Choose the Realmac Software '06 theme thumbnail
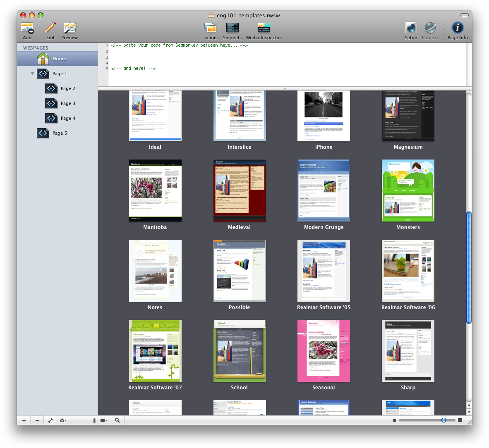The width and height of the screenshot is (489, 448). [x=408, y=271]
